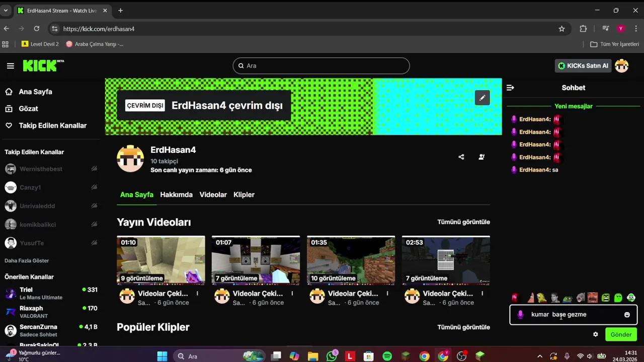Open the emoji picker in chat input

point(627,315)
